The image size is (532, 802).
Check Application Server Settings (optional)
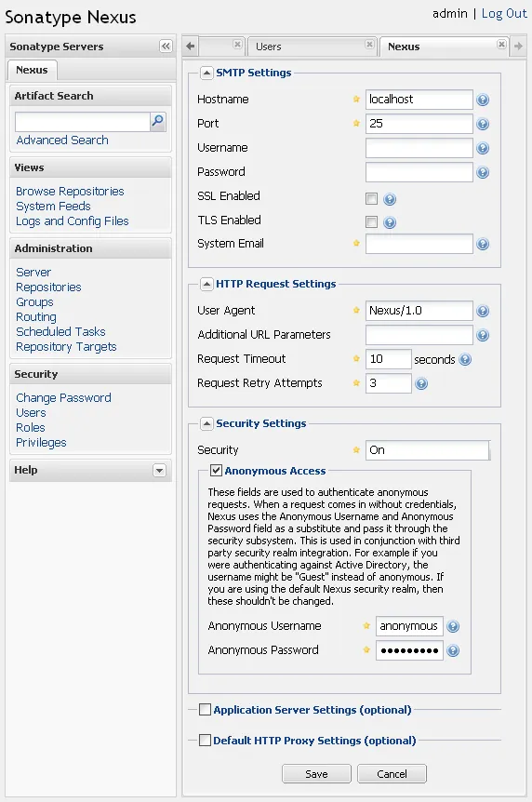(206, 709)
